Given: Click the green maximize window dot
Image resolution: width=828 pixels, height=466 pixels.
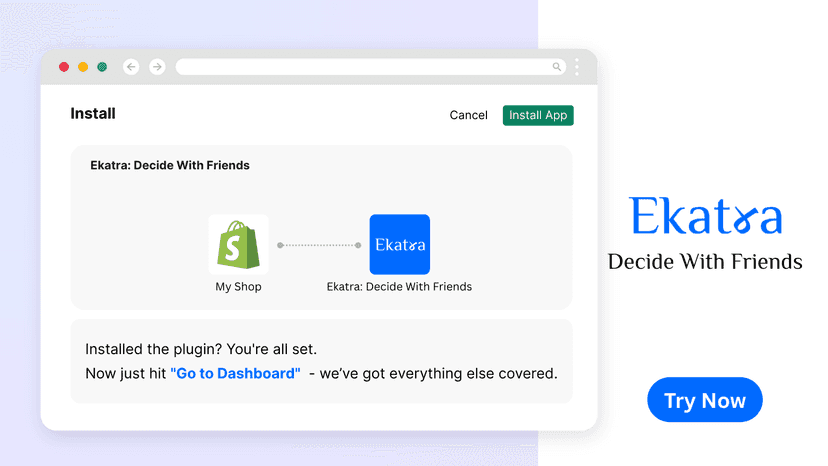Looking at the screenshot, I should tap(102, 67).
